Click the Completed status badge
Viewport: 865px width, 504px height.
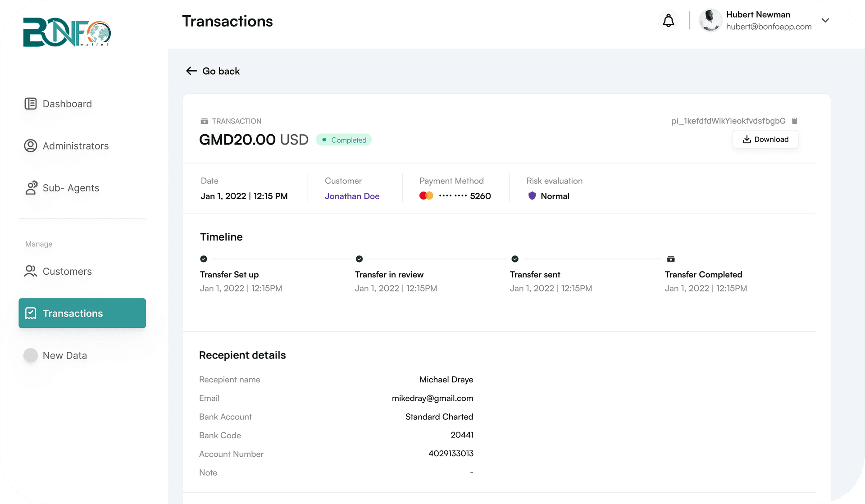coord(344,140)
